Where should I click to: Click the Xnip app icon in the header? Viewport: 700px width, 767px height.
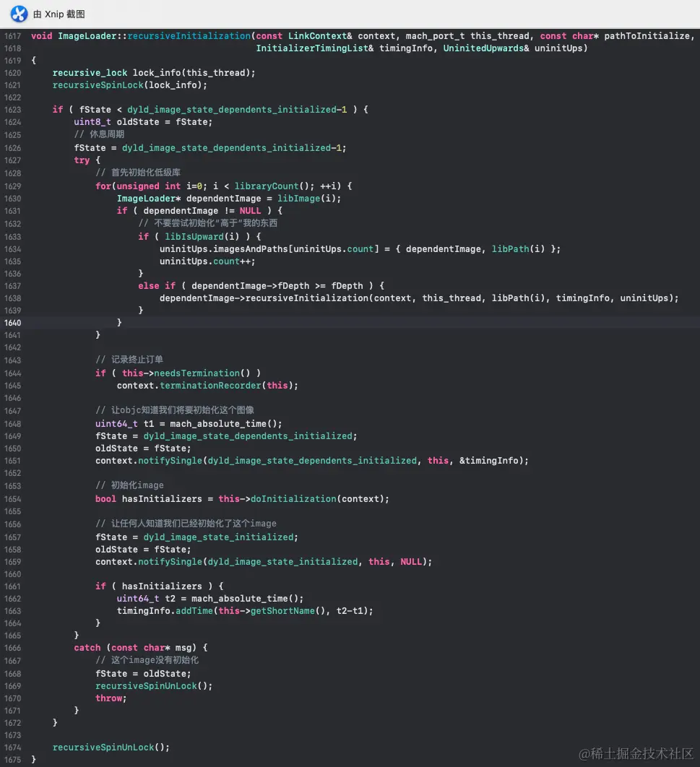click(19, 14)
